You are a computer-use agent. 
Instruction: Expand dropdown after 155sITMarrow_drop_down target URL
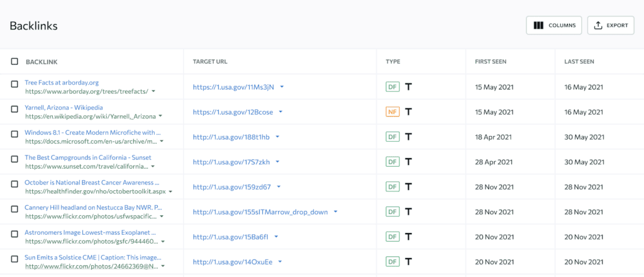(336, 212)
